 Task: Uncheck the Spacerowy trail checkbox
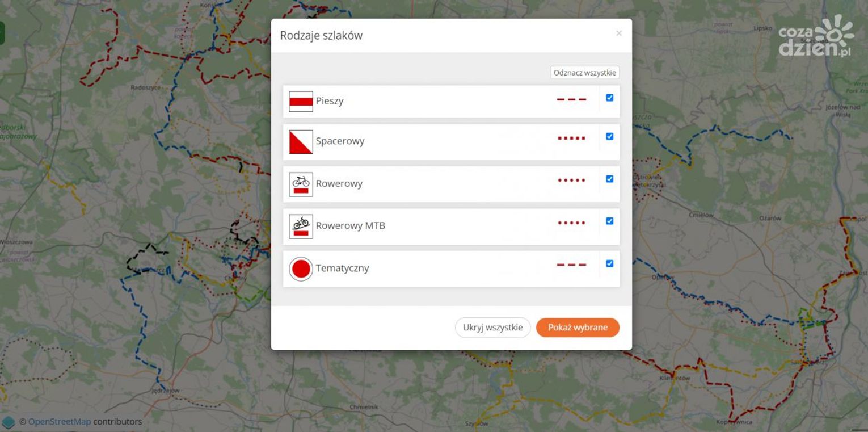[610, 136]
